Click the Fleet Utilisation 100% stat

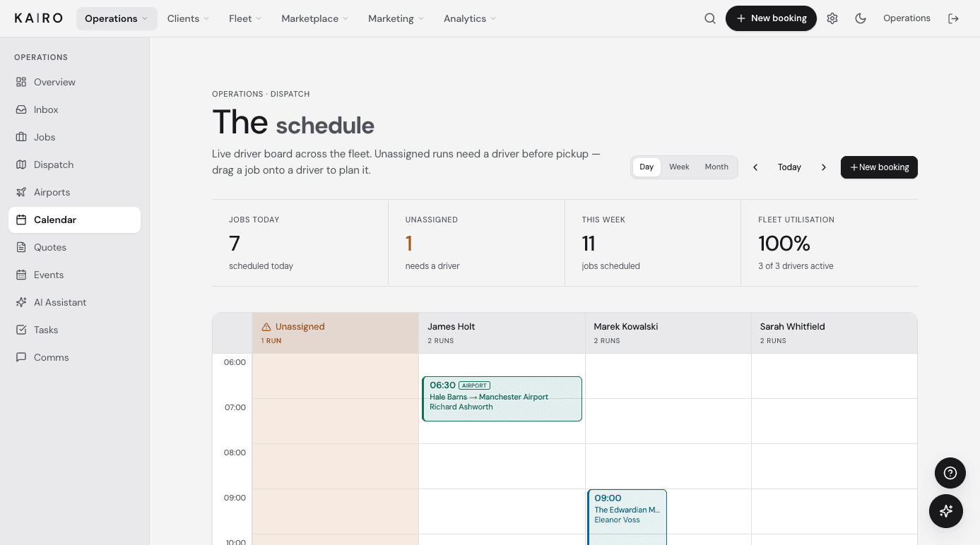tap(830, 243)
